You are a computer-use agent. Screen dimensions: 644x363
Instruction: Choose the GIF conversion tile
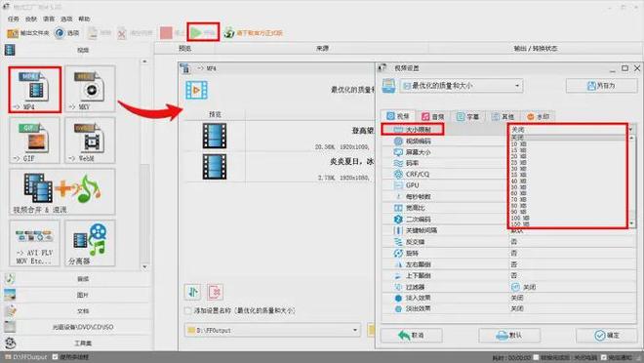(x=34, y=141)
